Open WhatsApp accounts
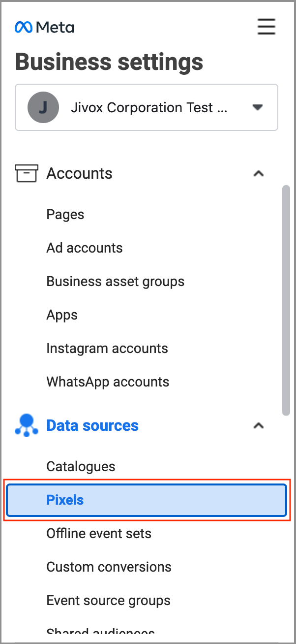Screen dimensions: 296x644 click(108, 382)
